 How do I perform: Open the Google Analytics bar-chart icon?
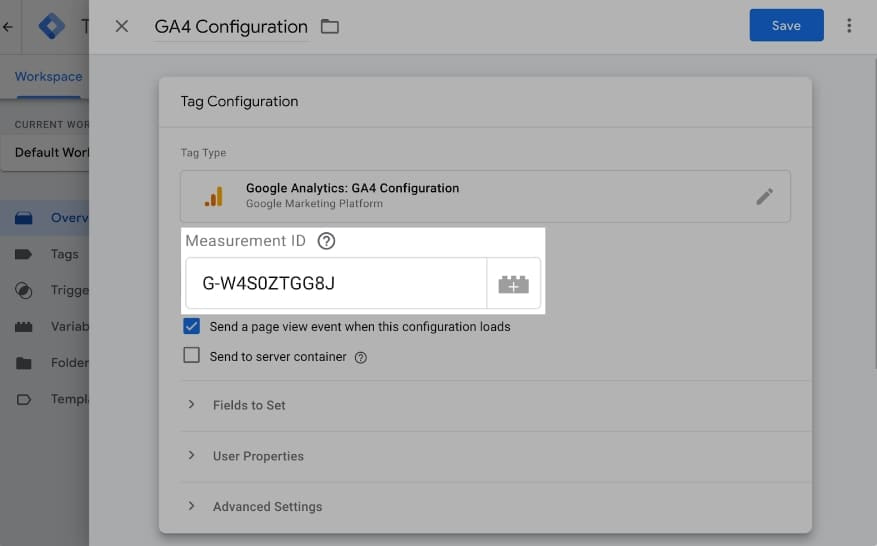tap(214, 196)
